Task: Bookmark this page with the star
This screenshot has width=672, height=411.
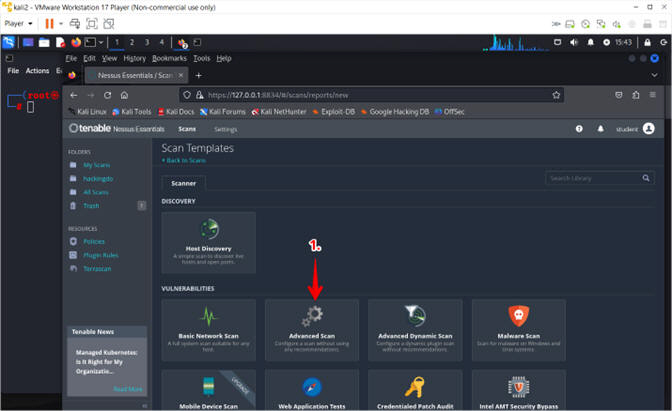Action: (x=556, y=95)
